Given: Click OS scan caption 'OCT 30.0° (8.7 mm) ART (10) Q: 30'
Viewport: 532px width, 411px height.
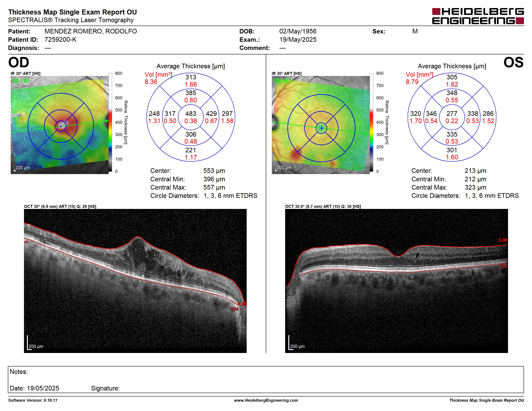Looking at the screenshot, I should pyautogui.click(x=319, y=207).
